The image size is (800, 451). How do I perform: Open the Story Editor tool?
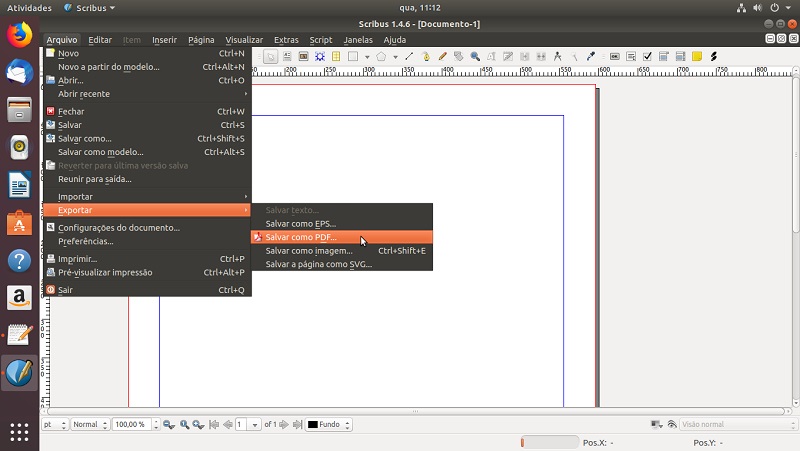(508, 57)
